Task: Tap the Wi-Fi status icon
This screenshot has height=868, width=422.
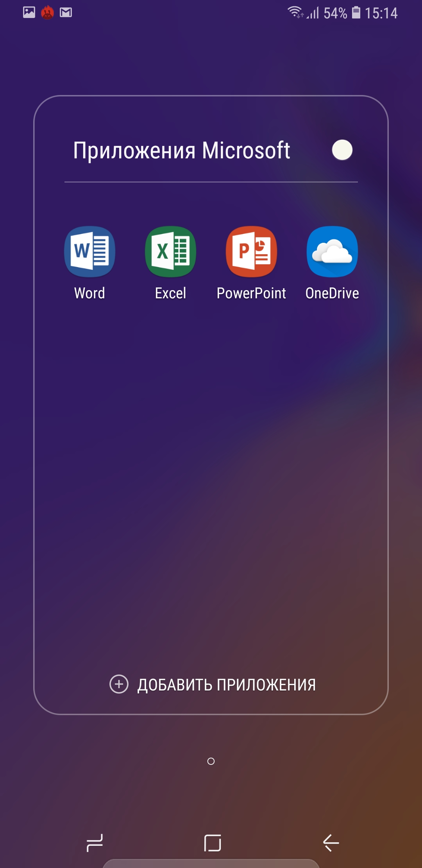Action: [295, 12]
